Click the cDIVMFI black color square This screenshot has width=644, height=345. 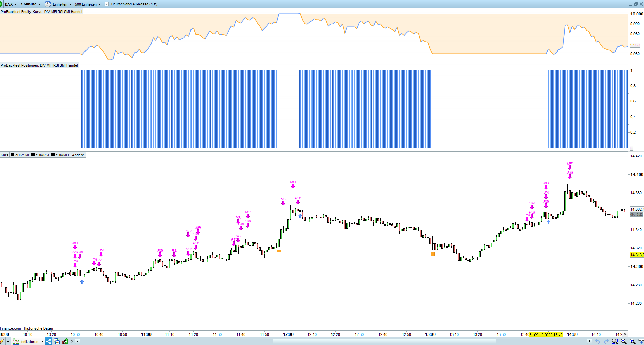(53, 155)
